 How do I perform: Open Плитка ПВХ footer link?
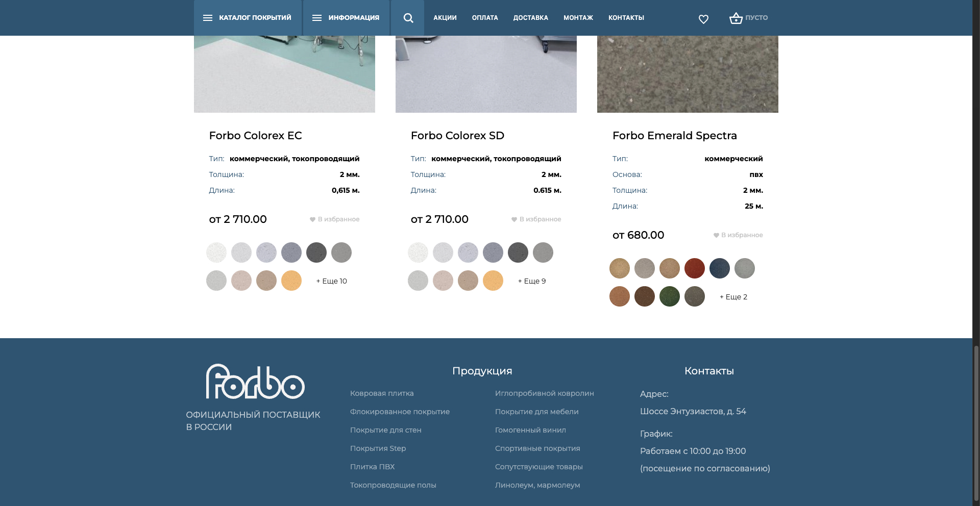[x=373, y=467]
